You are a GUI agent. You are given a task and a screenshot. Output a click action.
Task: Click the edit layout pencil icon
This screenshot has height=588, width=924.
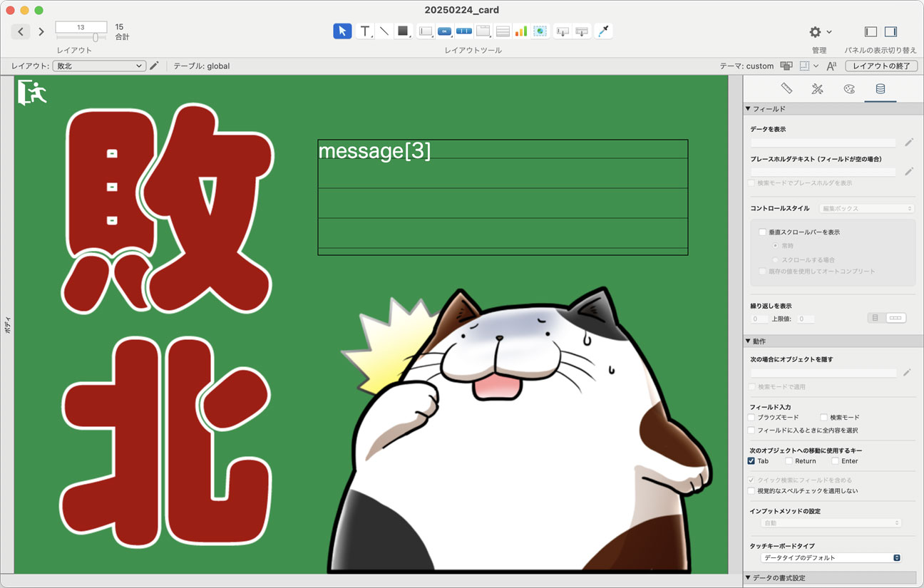click(x=154, y=66)
